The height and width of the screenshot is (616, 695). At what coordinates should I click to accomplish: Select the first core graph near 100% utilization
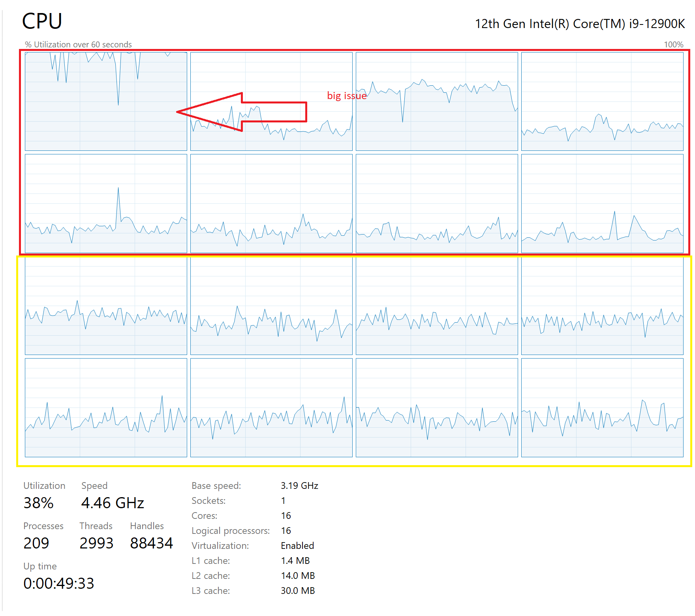pyautogui.click(x=106, y=101)
